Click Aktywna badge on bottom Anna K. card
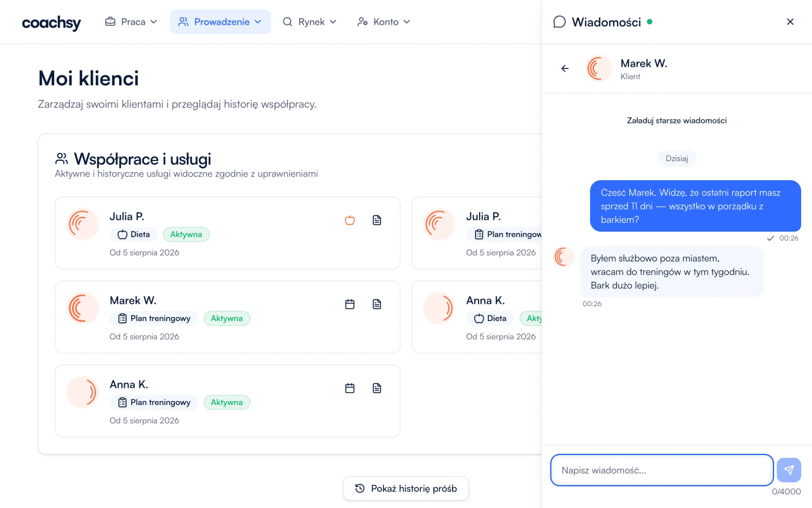The width and height of the screenshot is (812, 508). pyautogui.click(x=227, y=402)
